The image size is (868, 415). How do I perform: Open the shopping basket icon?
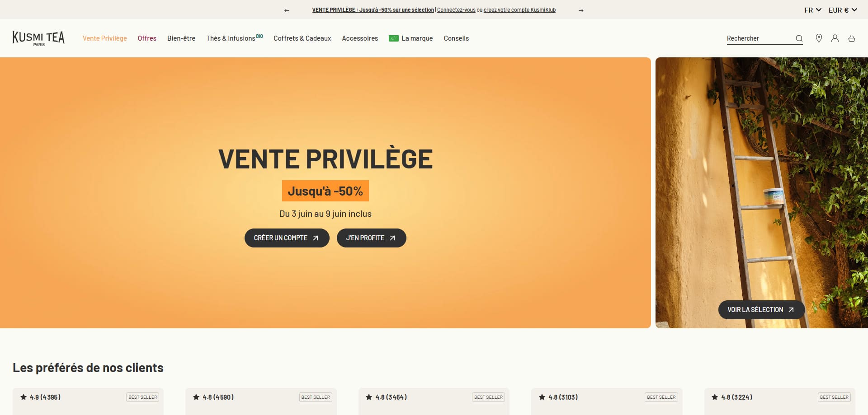pos(852,38)
